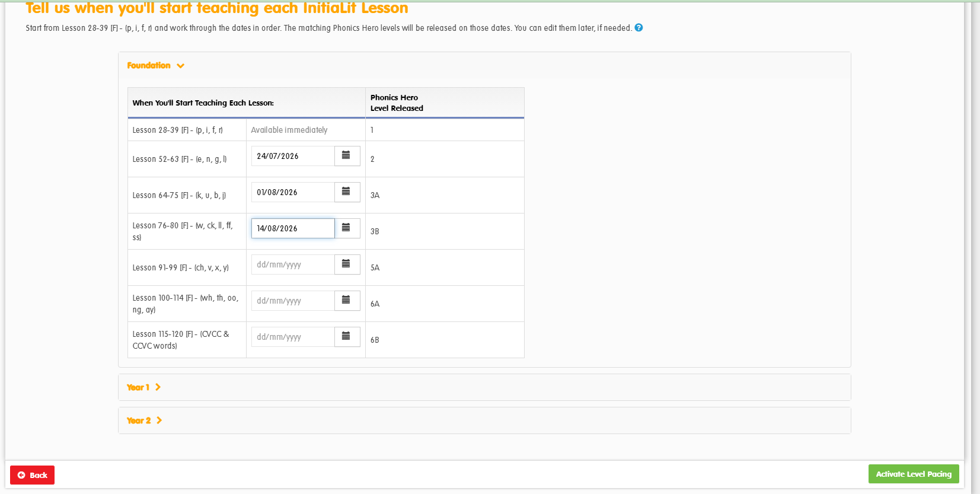980x494 pixels.
Task: Expand the Year 1 section
Action: [x=143, y=387]
